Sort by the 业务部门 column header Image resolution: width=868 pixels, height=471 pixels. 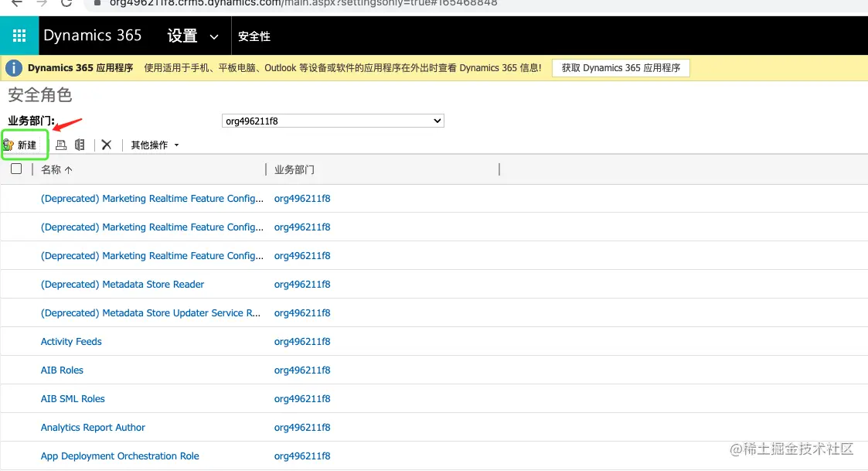tap(294, 169)
